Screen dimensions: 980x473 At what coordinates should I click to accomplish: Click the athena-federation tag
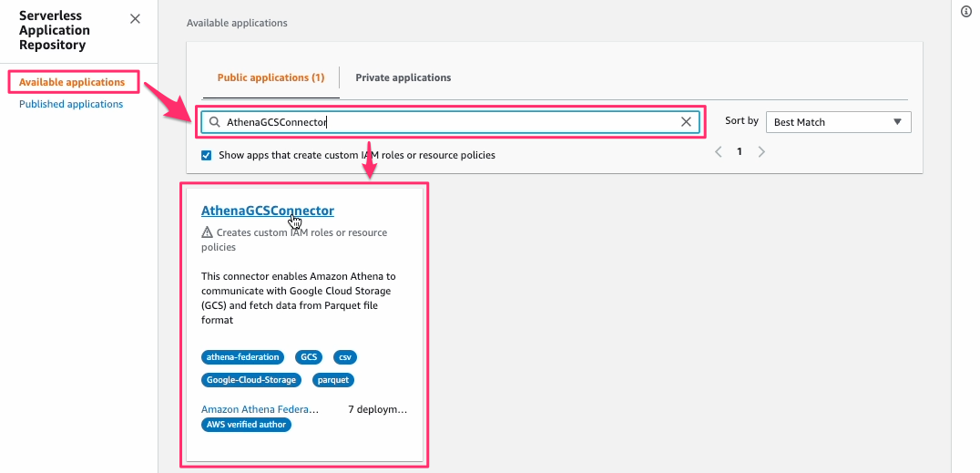pyautogui.click(x=242, y=357)
